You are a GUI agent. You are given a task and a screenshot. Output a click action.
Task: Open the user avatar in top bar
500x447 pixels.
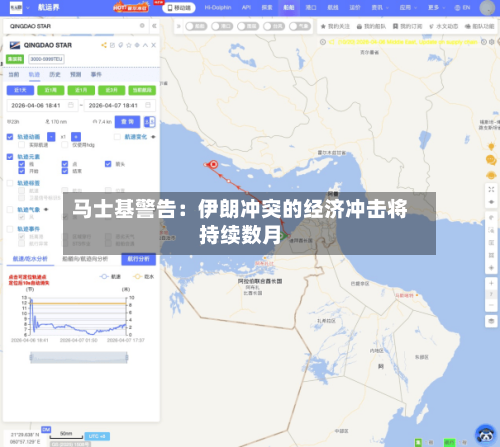(487, 8)
